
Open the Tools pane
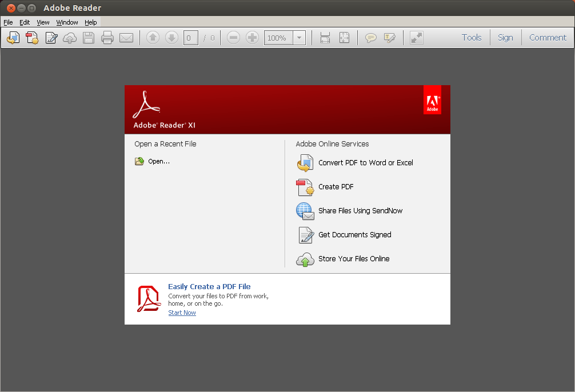[x=471, y=37]
